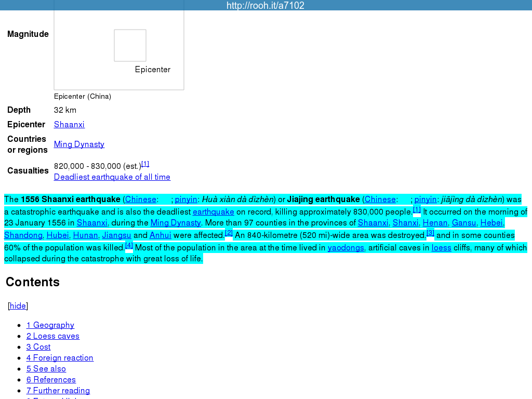Click the Shaanxi epicenter link in infobox
The image size is (532, 399).
[69, 125]
